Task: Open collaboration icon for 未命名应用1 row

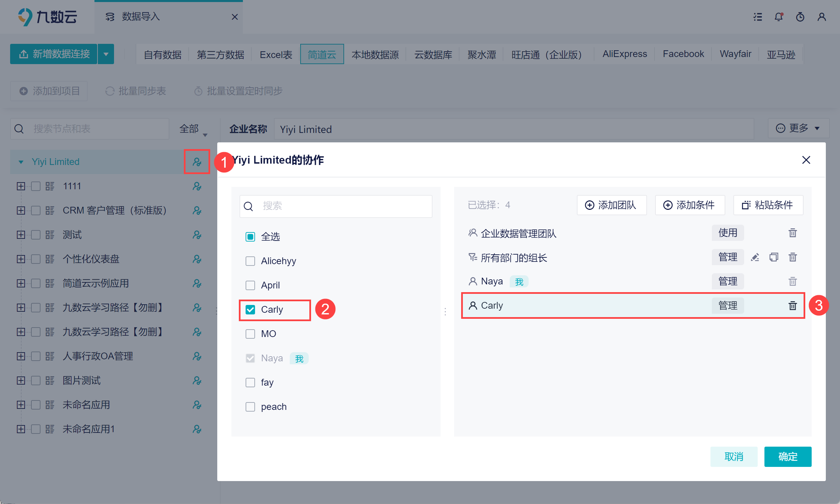Action: 197,429
